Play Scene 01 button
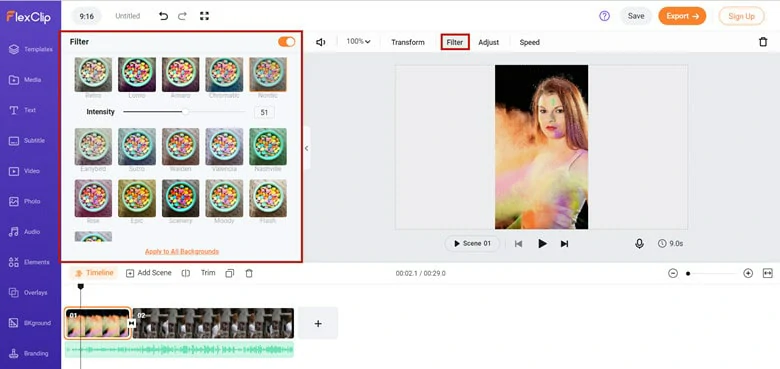The width and height of the screenshot is (780, 369). pyautogui.click(x=472, y=244)
